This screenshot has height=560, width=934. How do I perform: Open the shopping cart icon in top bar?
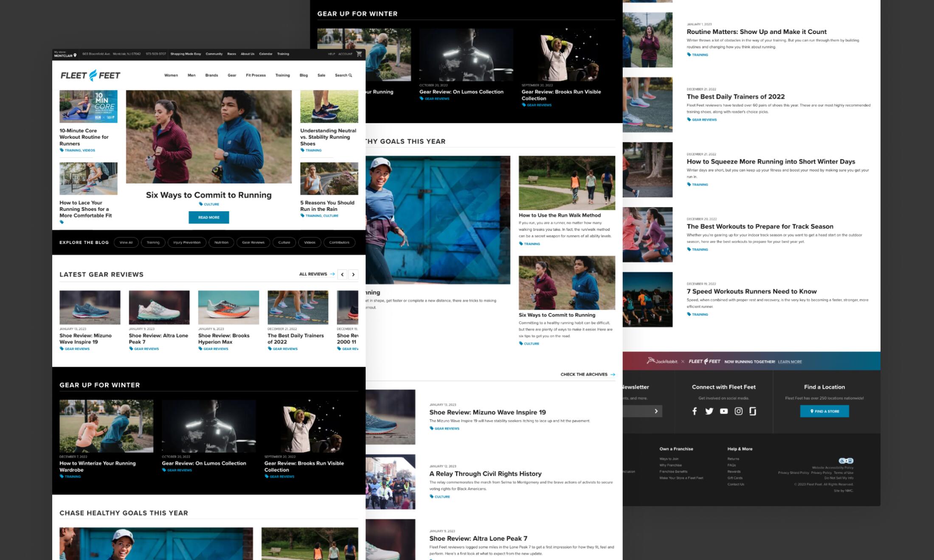click(x=359, y=54)
